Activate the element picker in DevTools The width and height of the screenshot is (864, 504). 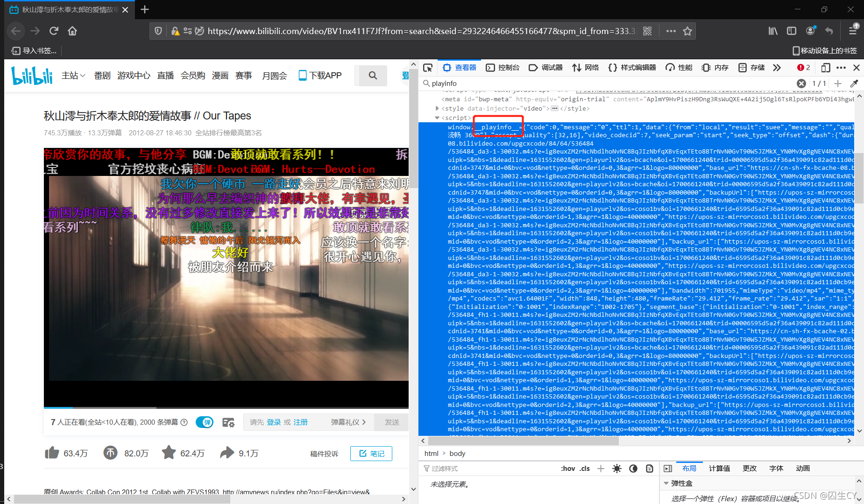click(428, 68)
